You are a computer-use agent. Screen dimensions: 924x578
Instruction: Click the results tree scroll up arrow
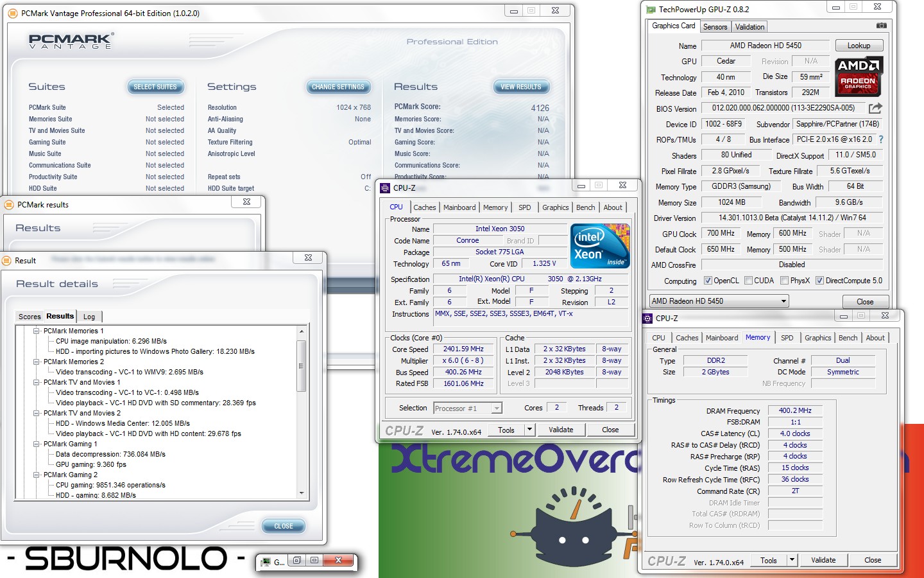coord(301,331)
